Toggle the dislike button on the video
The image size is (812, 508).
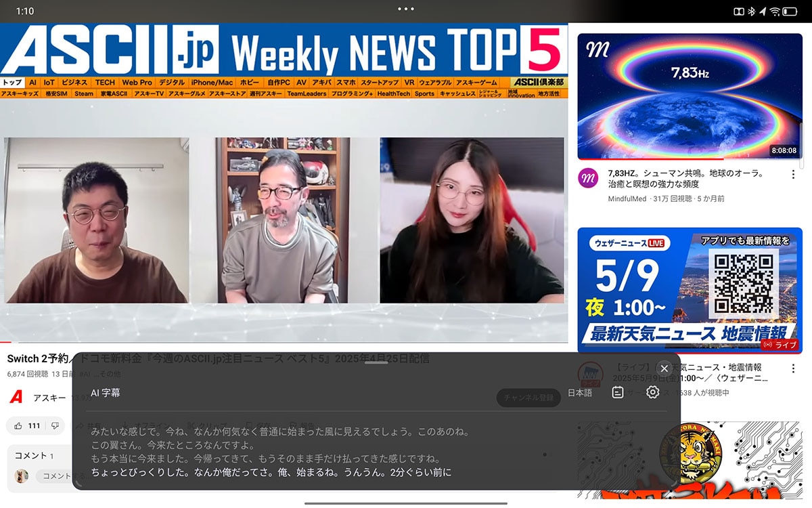[x=54, y=425]
